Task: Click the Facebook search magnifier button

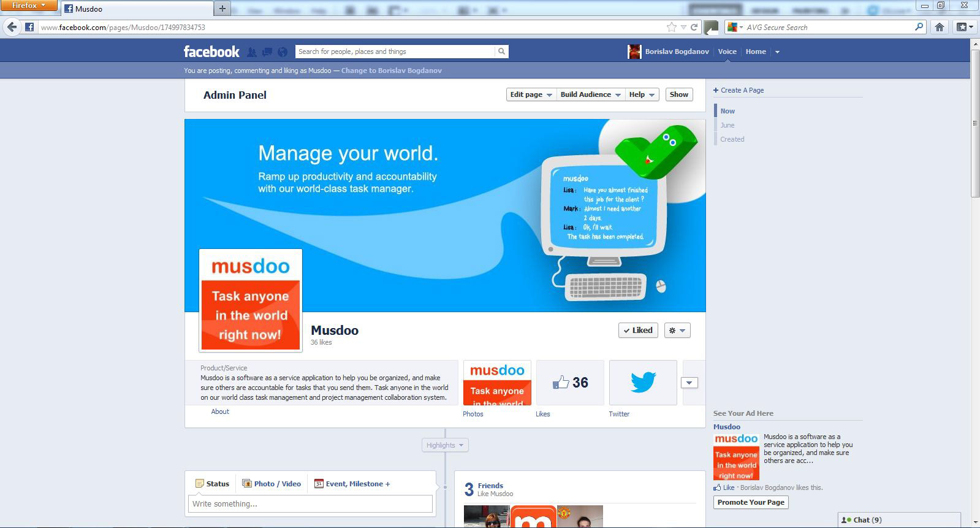Action: tap(501, 52)
